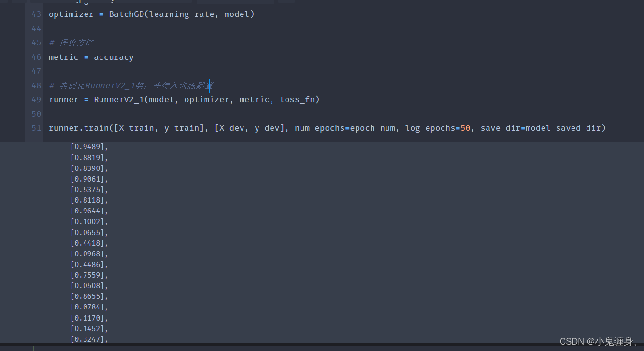
Task: Click 'optimizer' variable on line 43
Action: pos(71,14)
